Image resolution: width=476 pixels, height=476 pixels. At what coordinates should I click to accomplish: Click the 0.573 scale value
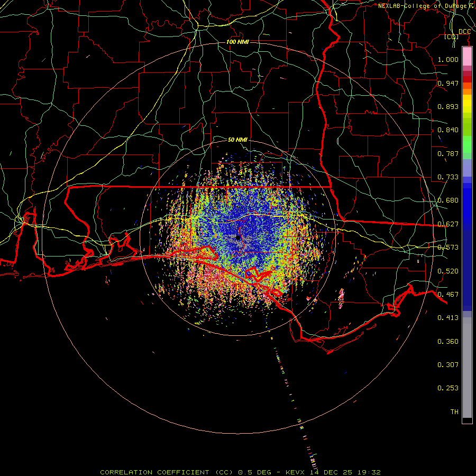point(448,248)
